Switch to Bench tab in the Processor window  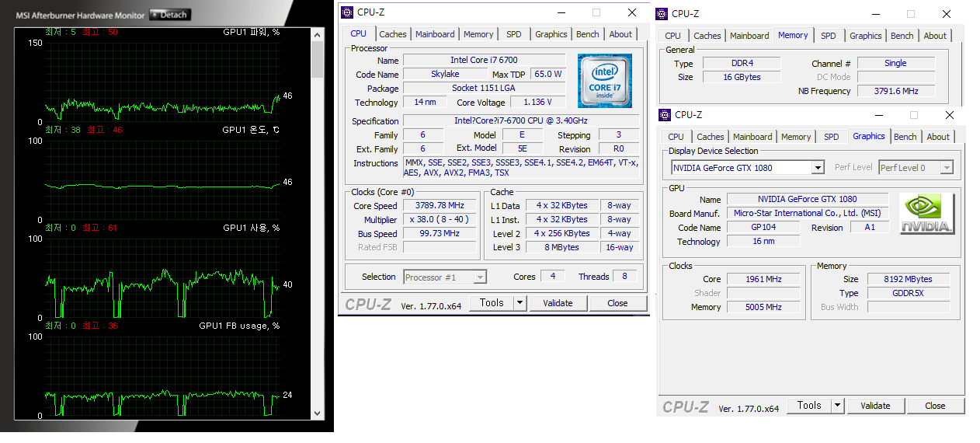coord(587,34)
